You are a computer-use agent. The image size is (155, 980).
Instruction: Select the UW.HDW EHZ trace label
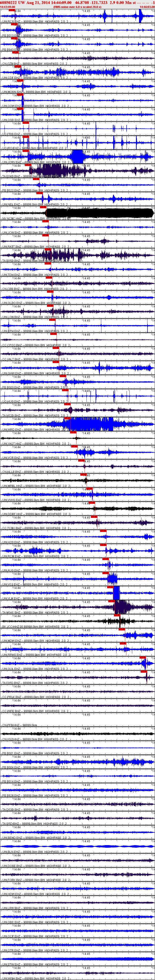tap(35, 894)
